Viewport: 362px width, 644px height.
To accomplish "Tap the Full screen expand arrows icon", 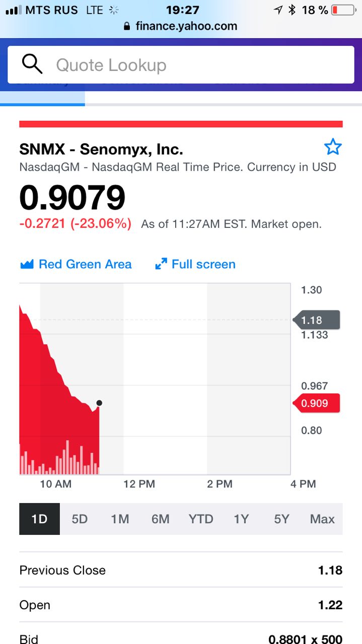I will click(161, 264).
